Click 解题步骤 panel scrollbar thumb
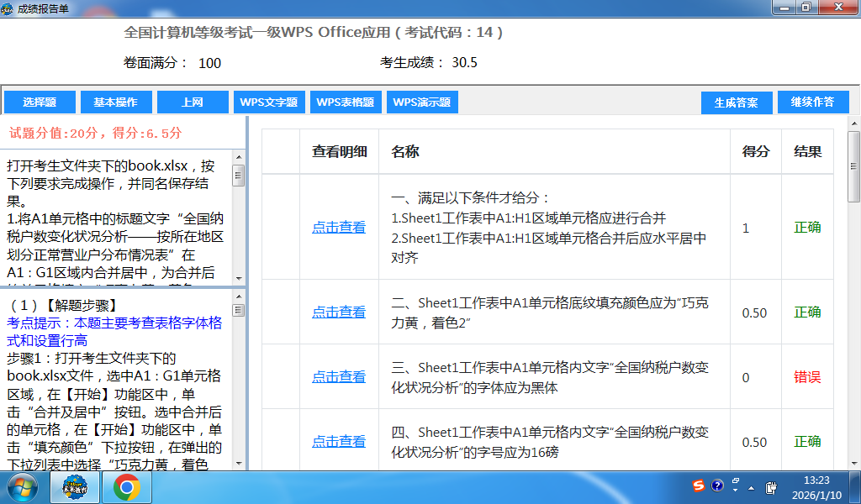Screen dimensions: 861x504 point(238,310)
